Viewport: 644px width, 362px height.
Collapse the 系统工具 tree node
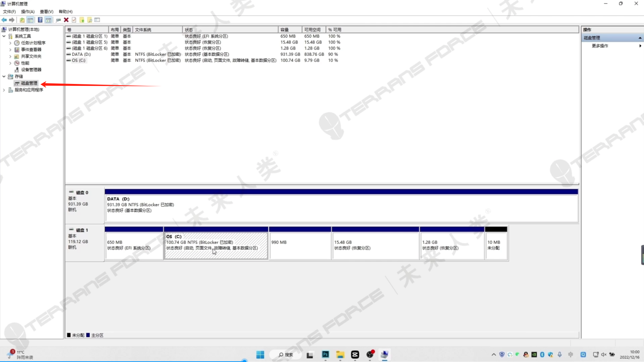click(4, 36)
